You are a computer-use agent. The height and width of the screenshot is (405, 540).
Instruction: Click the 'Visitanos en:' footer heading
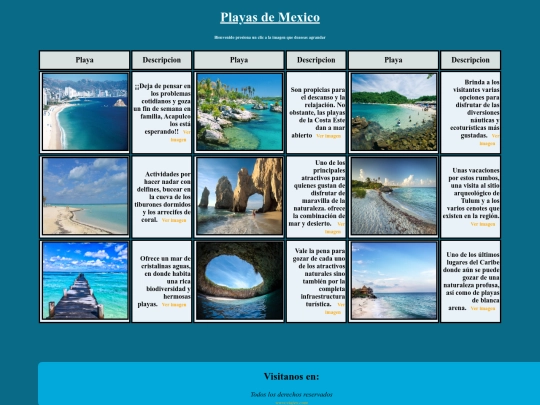(291, 376)
